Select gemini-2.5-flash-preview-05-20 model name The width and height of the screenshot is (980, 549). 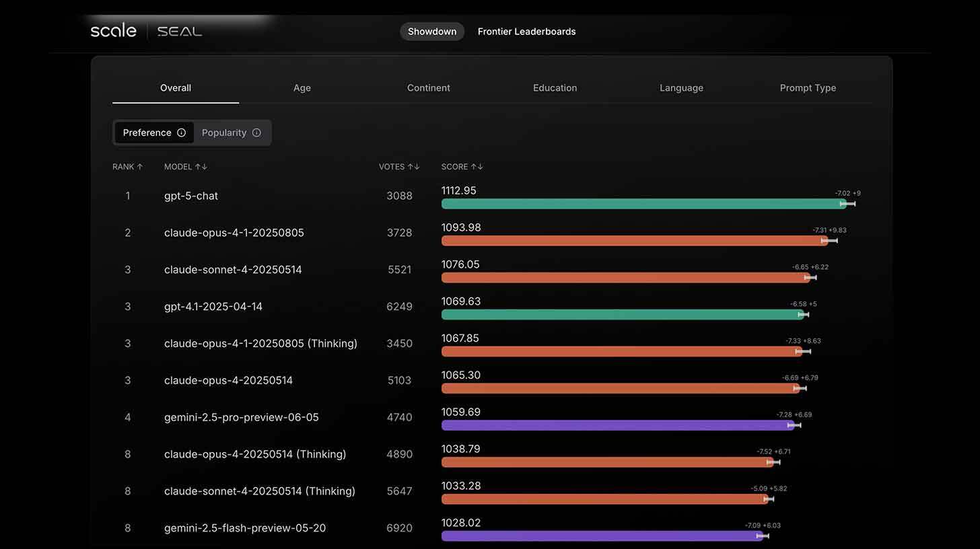click(245, 529)
